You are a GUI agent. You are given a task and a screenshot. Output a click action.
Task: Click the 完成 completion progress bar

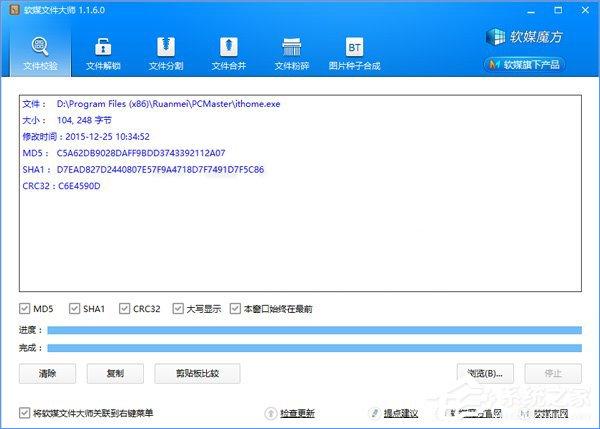[315, 348]
